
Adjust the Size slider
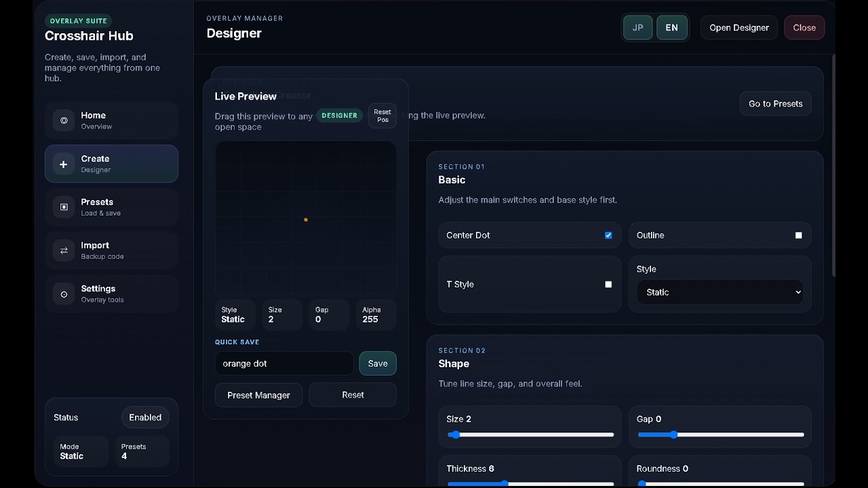[x=530, y=434]
